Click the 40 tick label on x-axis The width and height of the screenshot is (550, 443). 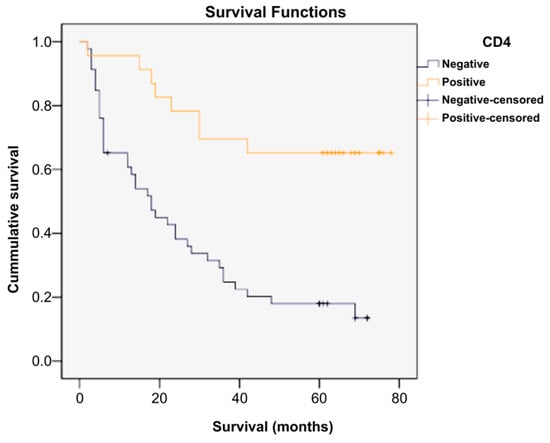click(x=239, y=398)
